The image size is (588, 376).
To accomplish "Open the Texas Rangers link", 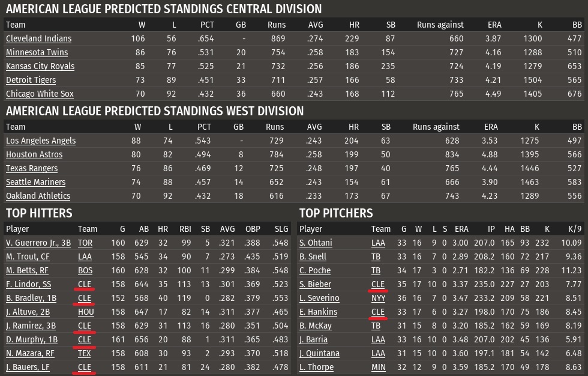I will [32, 169].
